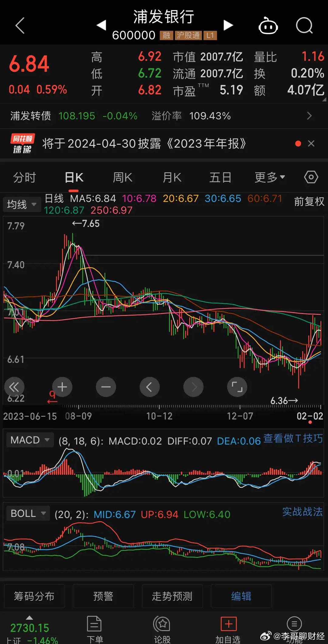
Task: Tap the 沪股通 badge
Action: [x=188, y=36]
